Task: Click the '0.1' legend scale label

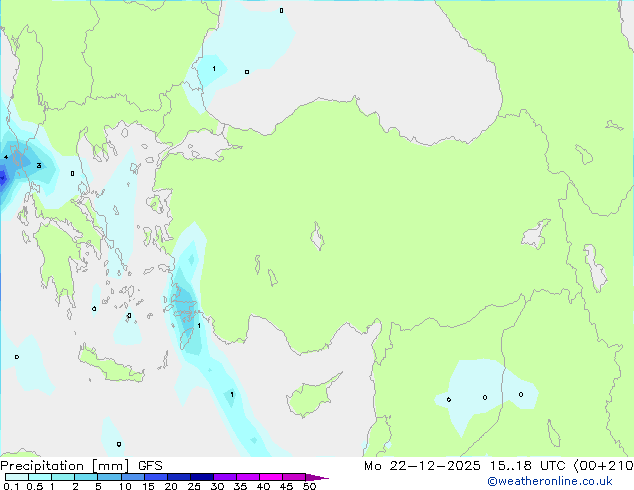Action: point(11,486)
